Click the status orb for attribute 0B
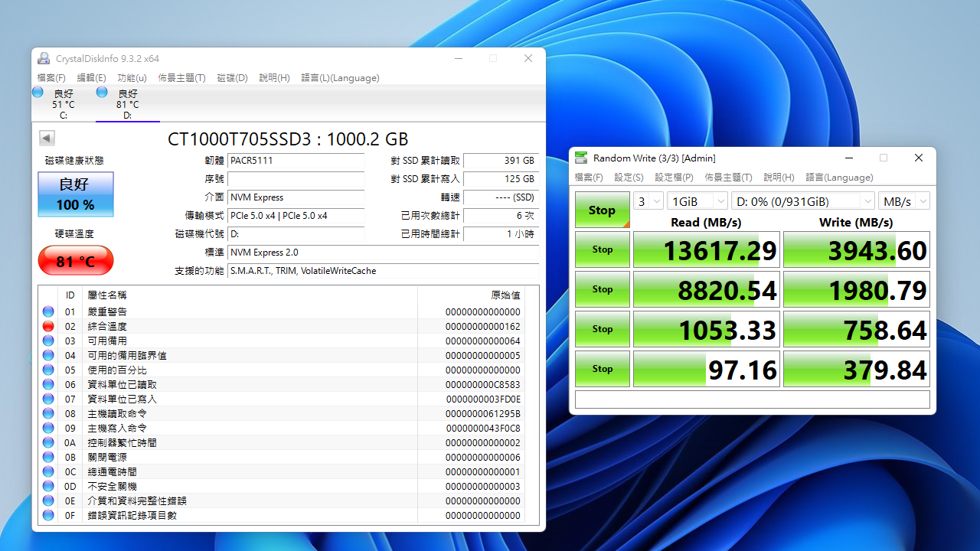The width and height of the screenshot is (980, 551). point(48,457)
